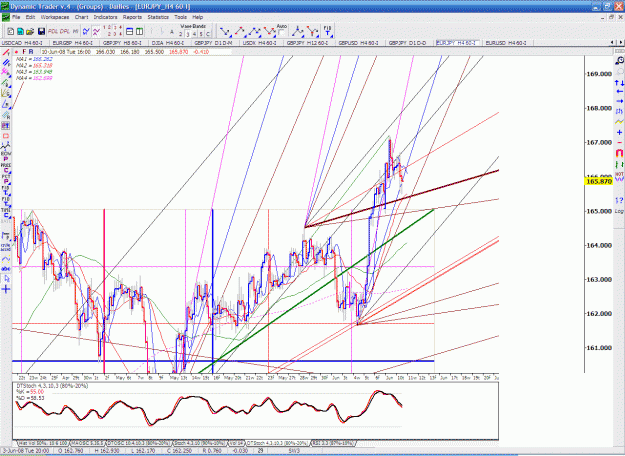This screenshot has width=625, height=456.
Task: Open the Reports menu
Action: [132, 17]
